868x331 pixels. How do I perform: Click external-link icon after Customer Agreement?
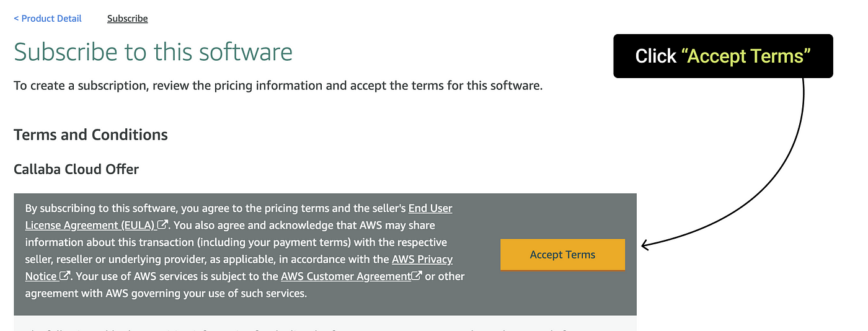point(417,275)
